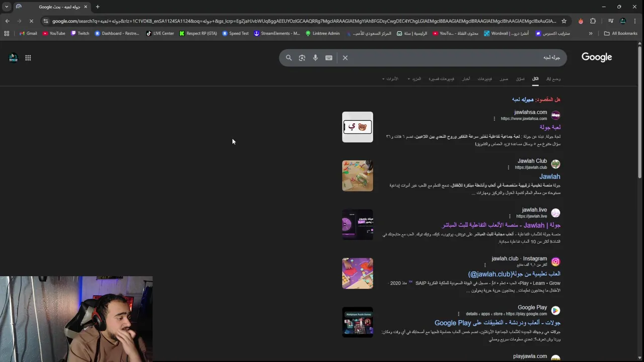The width and height of the screenshot is (644, 362).
Task: Open jawlah.live interactive games platform link
Action: [x=501, y=225]
